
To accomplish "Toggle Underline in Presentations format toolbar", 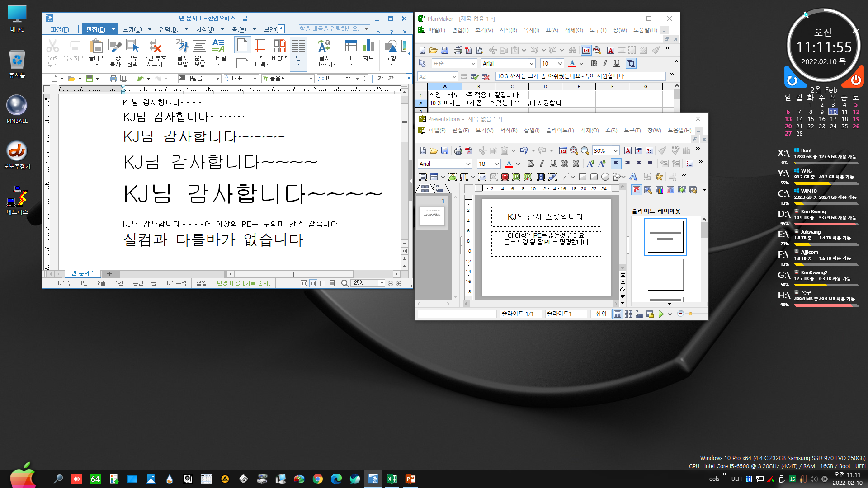I will [x=553, y=164].
